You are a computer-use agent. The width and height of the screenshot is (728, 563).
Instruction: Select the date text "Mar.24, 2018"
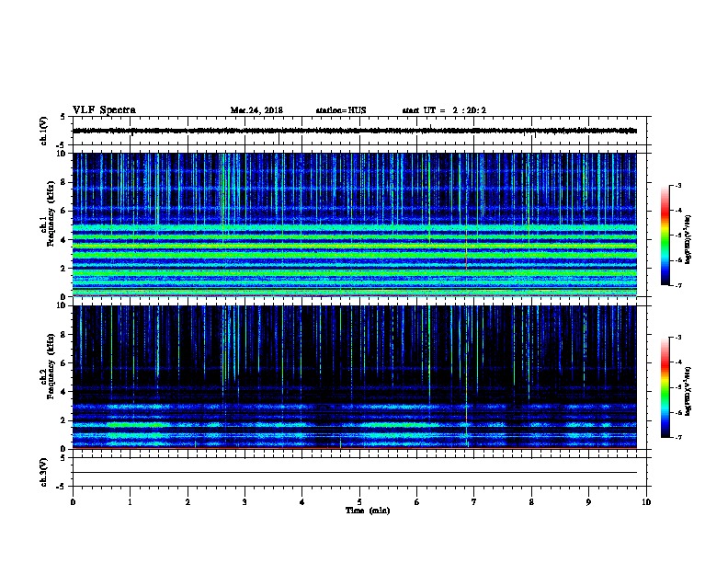tap(256, 110)
